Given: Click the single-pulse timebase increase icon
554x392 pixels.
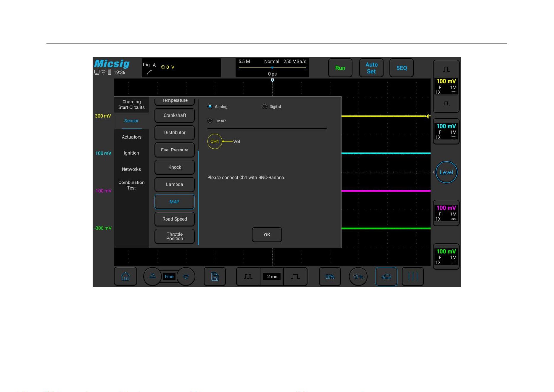Looking at the screenshot, I should pyautogui.click(x=295, y=277).
